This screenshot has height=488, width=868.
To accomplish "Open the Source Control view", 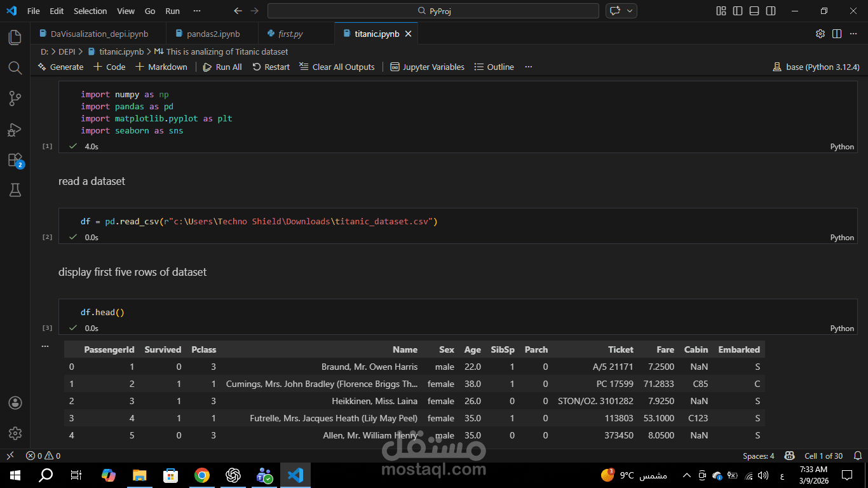I will coord(15,98).
